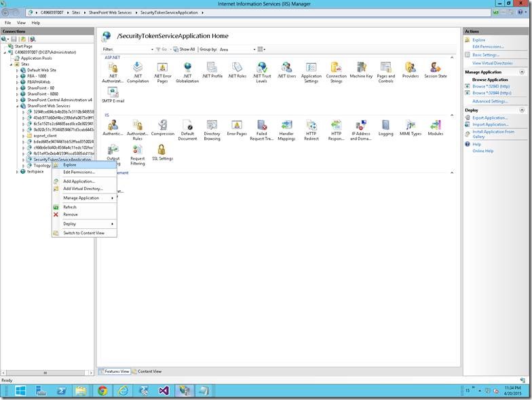The width and height of the screenshot is (532, 400).
Task: Open Failed Request Tracing Rules icon
Action: pyautogui.click(x=262, y=130)
